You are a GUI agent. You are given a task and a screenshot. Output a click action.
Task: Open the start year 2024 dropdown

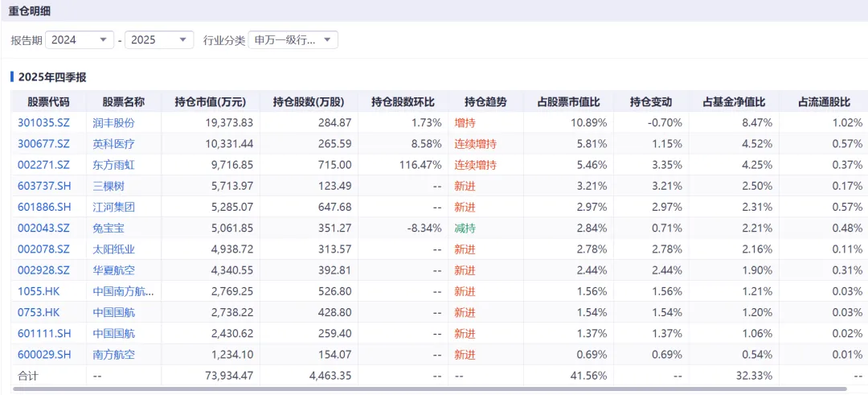[79, 40]
